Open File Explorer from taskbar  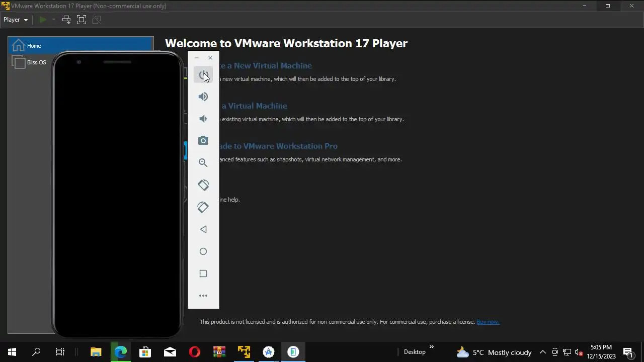click(x=96, y=352)
